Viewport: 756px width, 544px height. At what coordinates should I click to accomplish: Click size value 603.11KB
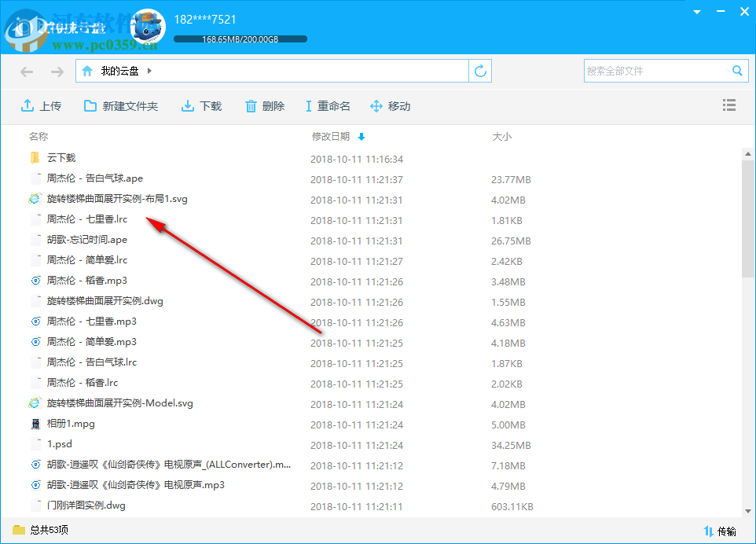[512, 506]
